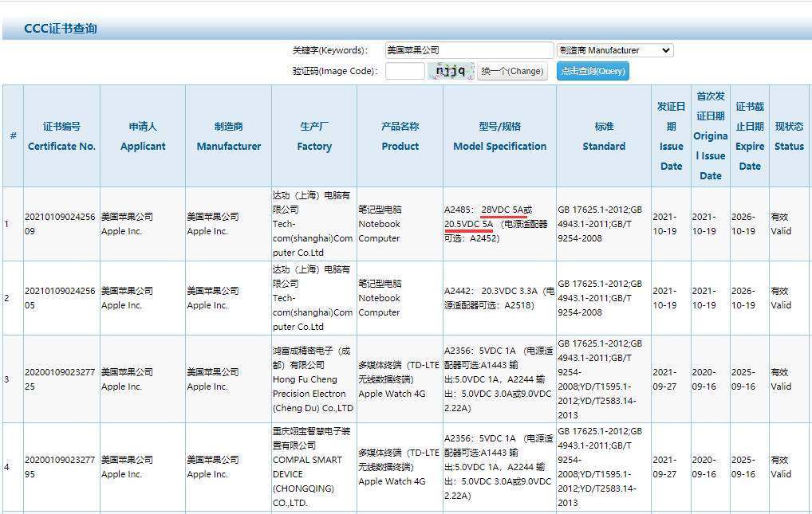812x514 pixels.
Task: Click the CCC证书查询 page title
Action: point(61,29)
